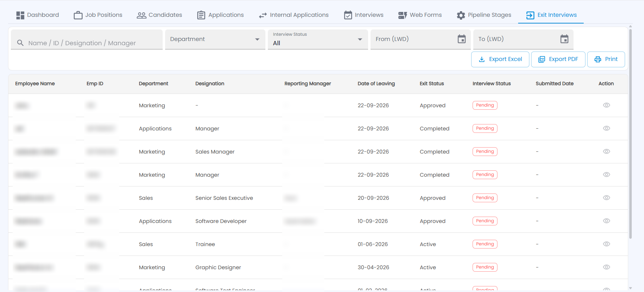Focus the Name / ID / Designation search field
The height and width of the screenshot is (292, 644).
click(x=87, y=39)
